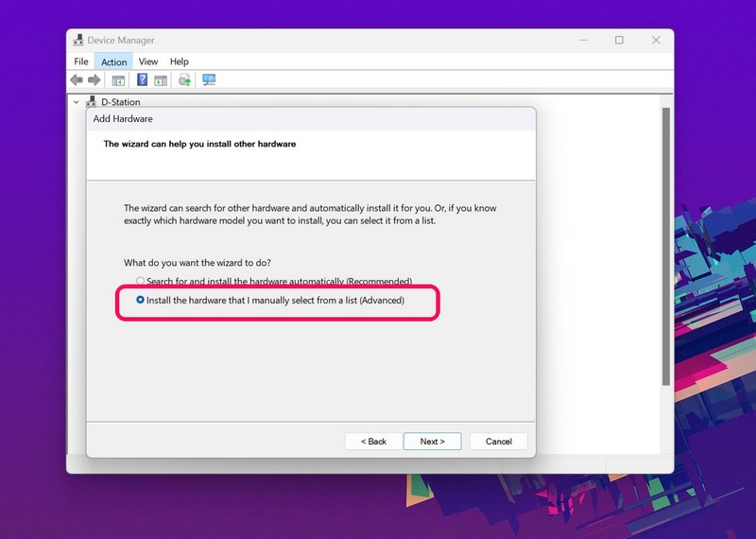Minimize the Device Manager window

583,40
